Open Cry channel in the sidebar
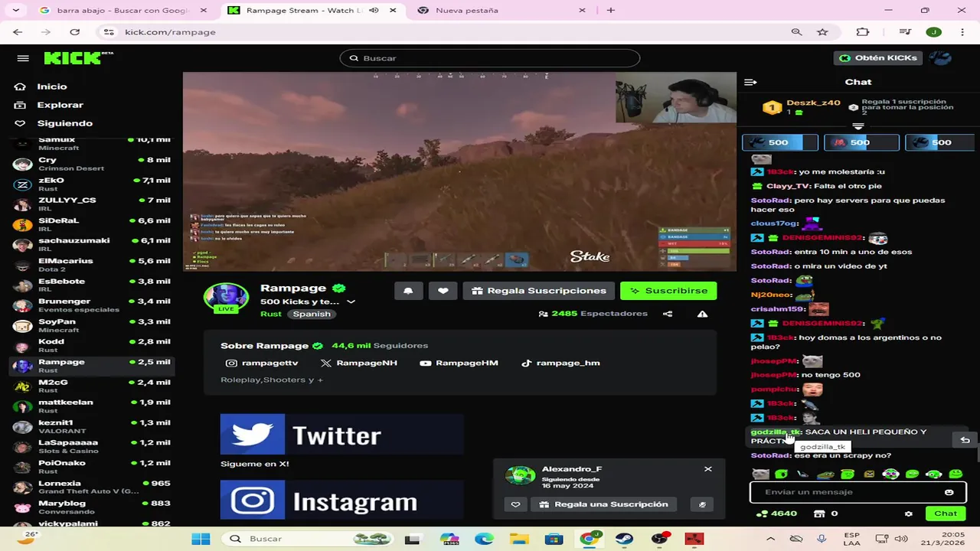Screen dimensions: 980x551 [x=92, y=164]
